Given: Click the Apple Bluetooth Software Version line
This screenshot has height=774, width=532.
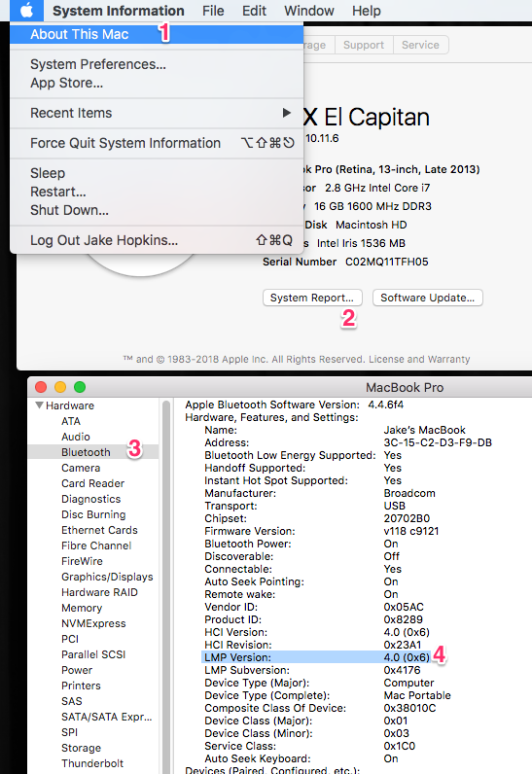Looking at the screenshot, I should (294, 405).
